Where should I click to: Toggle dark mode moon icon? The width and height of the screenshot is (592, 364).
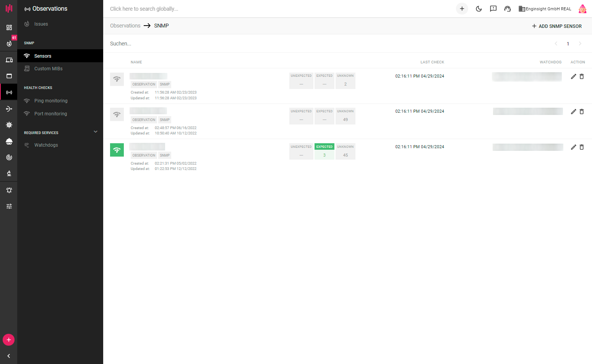click(x=478, y=9)
